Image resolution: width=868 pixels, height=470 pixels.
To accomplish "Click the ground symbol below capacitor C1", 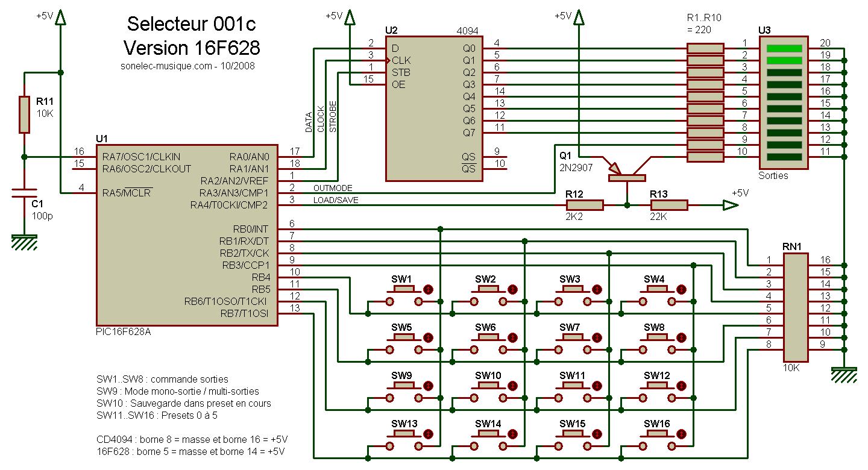I will 24,242.
